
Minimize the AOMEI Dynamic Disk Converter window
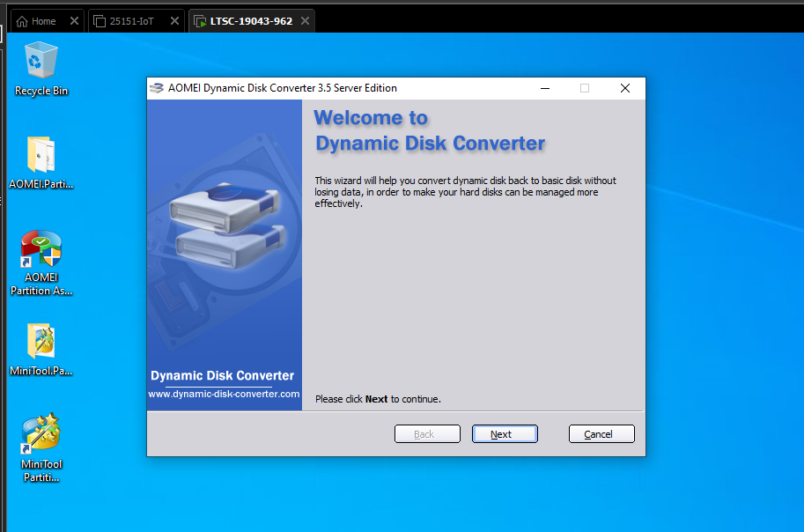pyautogui.click(x=545, y=88)
